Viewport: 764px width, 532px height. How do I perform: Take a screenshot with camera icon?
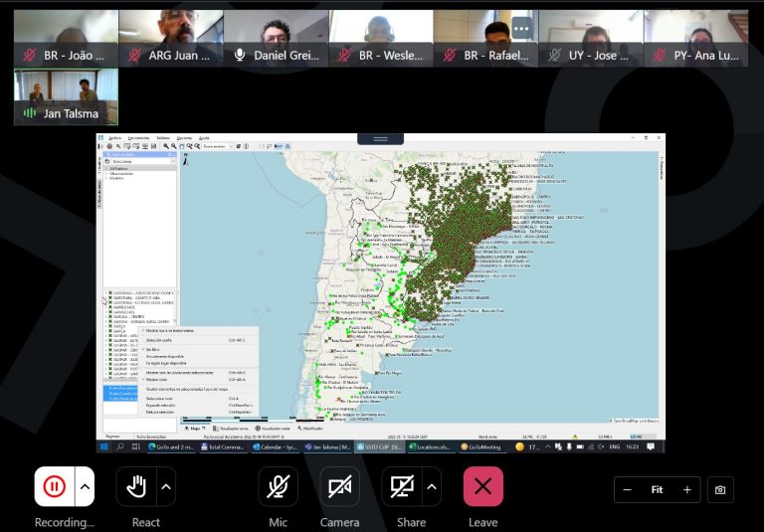point(719,489)
